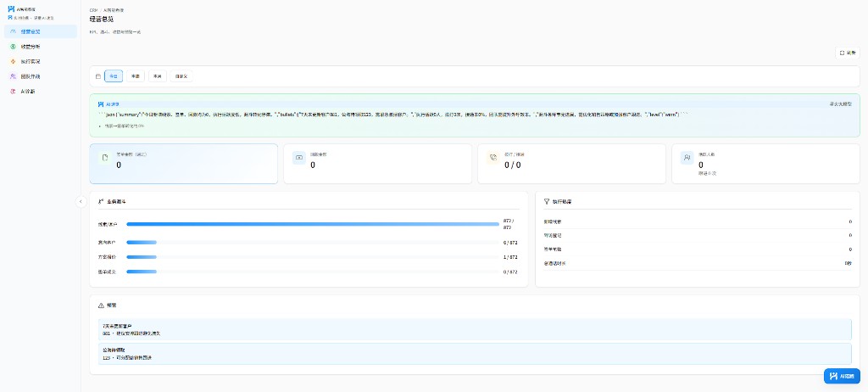Open the 经营总览 dashboard sidebar item

pos(41,31)
